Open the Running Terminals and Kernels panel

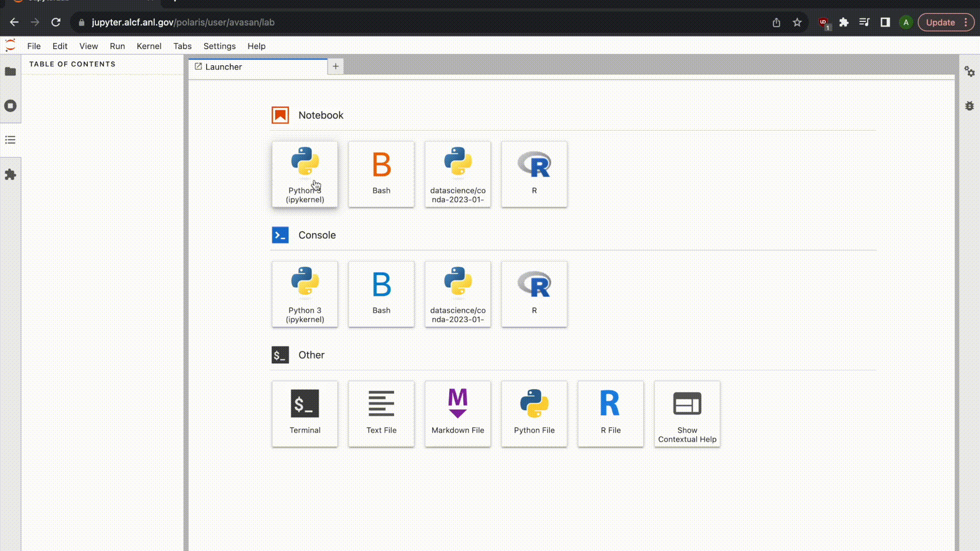click(x=10, y=106)
